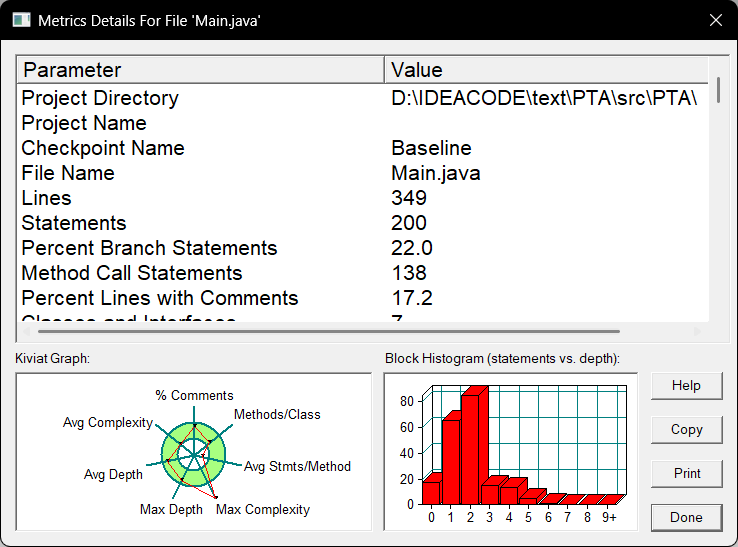
Task: Click the depth 0 histogram bar
Action: pyautogui.click(x=432, y=490)
